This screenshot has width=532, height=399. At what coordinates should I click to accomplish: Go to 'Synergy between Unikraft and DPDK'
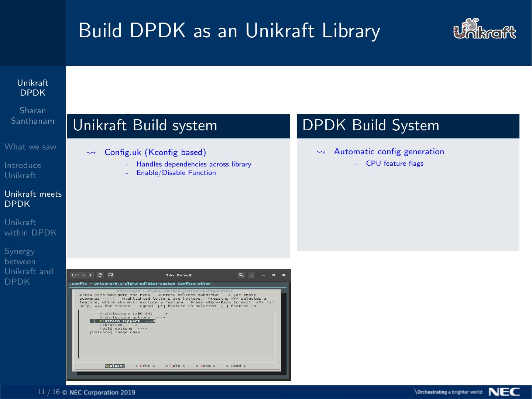[x=29, y=266]
